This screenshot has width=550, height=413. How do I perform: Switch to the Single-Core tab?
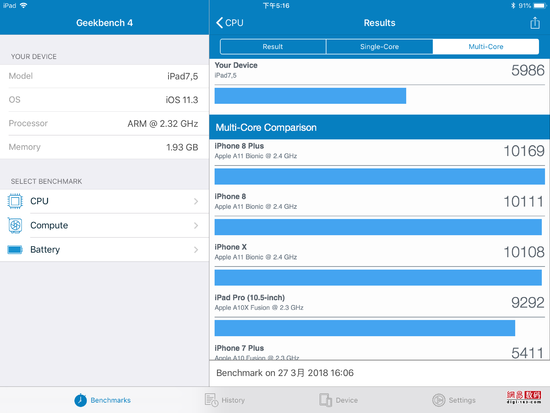tap(380, 47)
